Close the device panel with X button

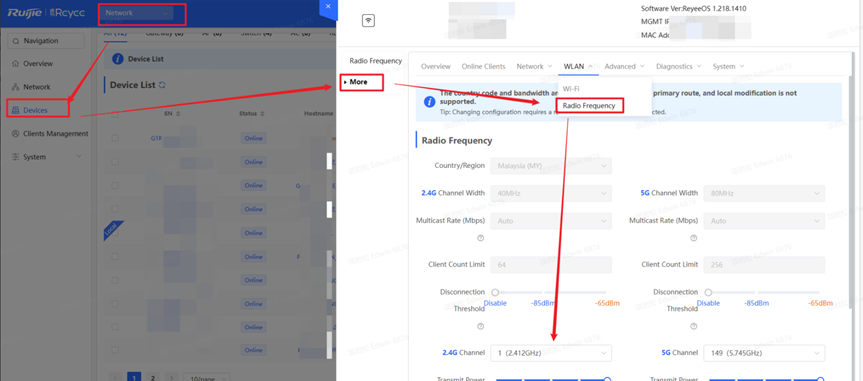(328, 7)
